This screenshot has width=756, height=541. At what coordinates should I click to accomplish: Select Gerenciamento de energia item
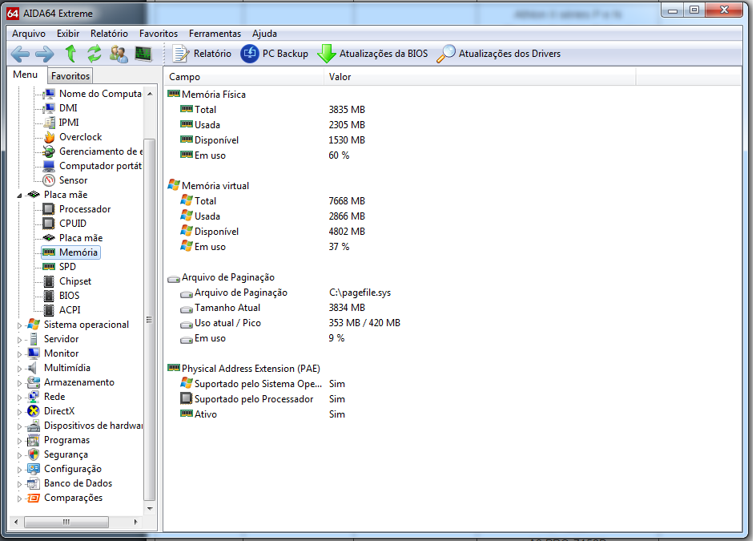tap(93, 151)
